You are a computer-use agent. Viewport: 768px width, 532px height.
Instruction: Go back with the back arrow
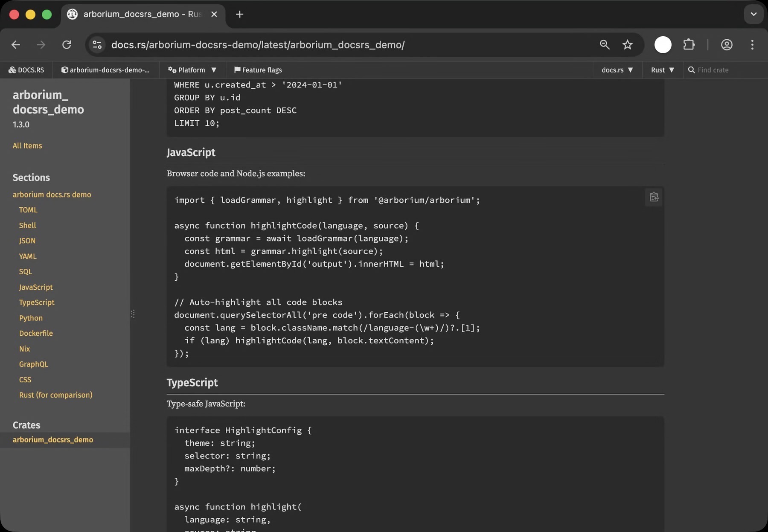[x=16, y=45]
